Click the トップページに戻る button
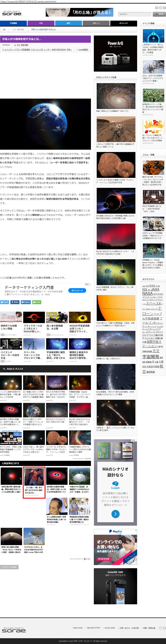The height and width of the screenshot is (644, 166). point(9,567)
